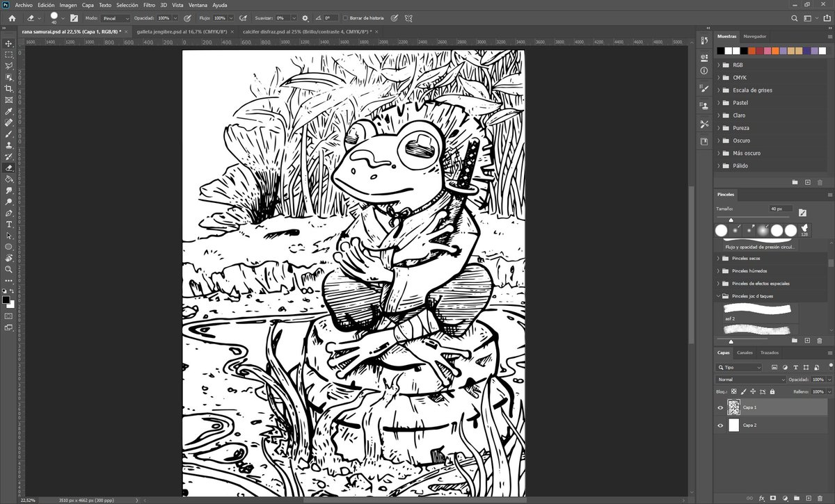
Task: Select the Polygonal Lasso tool
Action: pyautogui.click(x=9, y=66)
